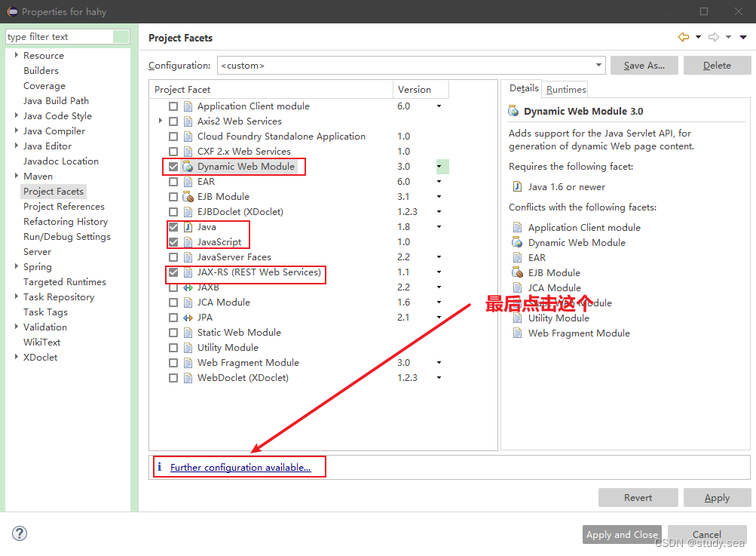
Task: Uncheck the Java facet checkbox
Action: pyautogui.click(x=173, y=227)
